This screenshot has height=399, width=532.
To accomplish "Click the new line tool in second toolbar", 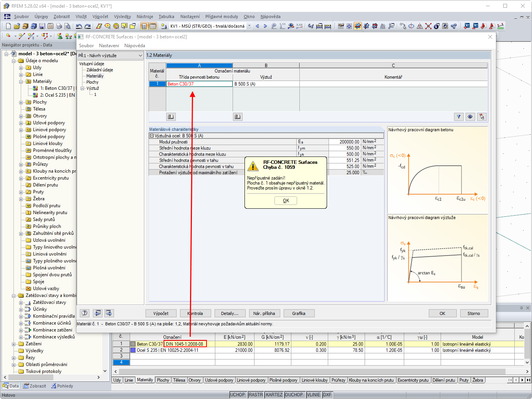I will pos(21,36).
